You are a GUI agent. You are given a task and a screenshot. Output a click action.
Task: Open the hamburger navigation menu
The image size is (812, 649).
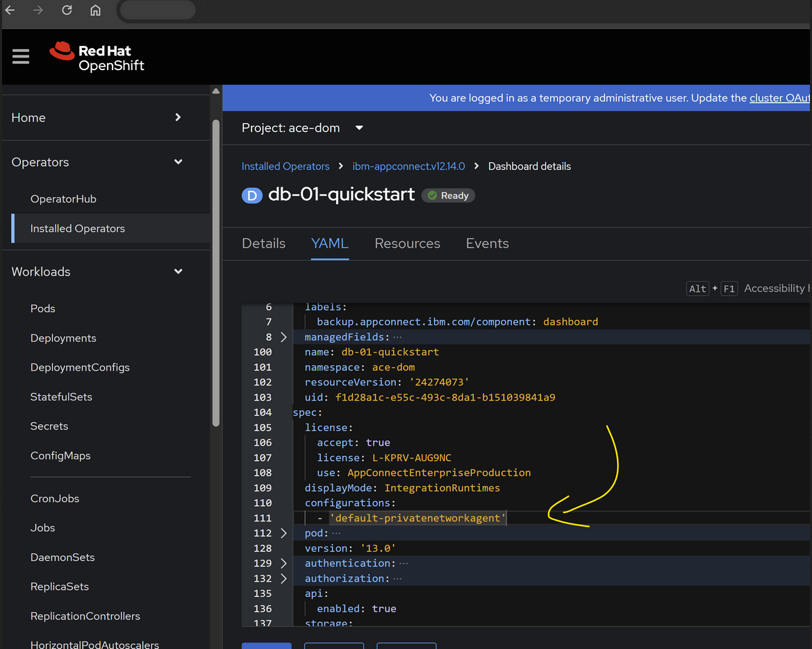click(21, 56)
